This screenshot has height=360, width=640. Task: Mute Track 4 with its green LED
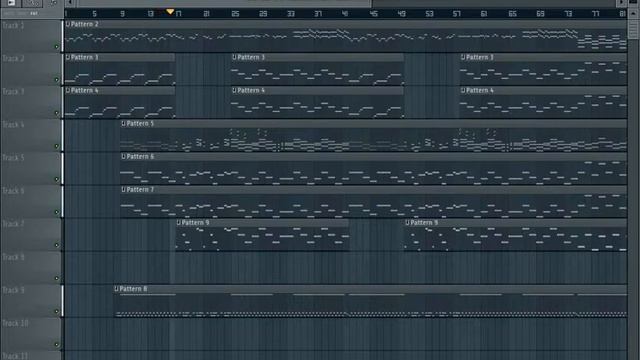pos(57,146)
